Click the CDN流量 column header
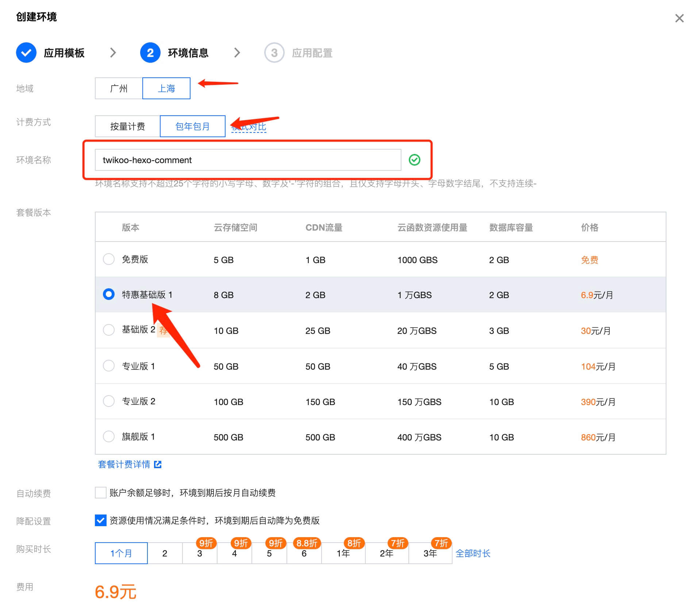This screenshot has width=700, height=605. click(324, 227)
